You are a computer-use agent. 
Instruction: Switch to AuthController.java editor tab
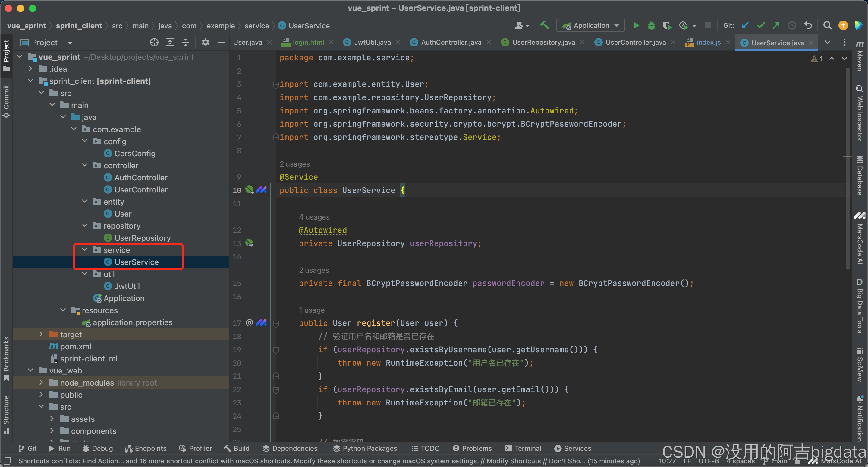coord(451,43)
